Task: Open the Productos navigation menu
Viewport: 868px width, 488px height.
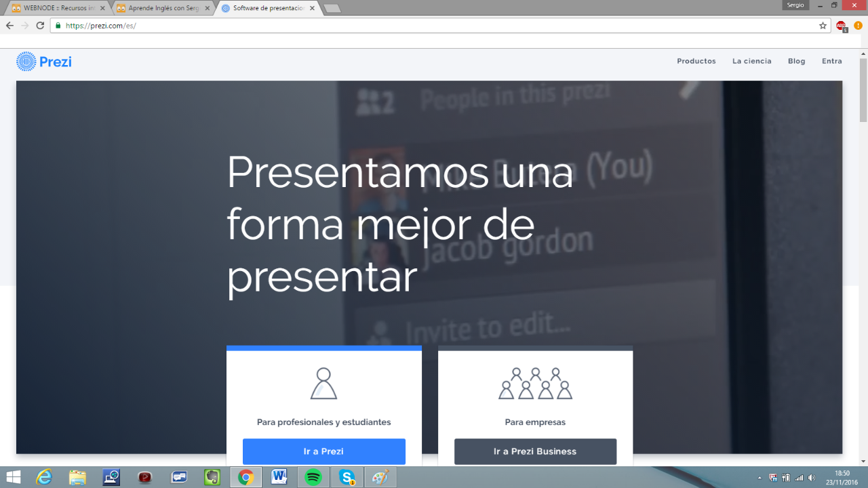Action: (696, 61)
